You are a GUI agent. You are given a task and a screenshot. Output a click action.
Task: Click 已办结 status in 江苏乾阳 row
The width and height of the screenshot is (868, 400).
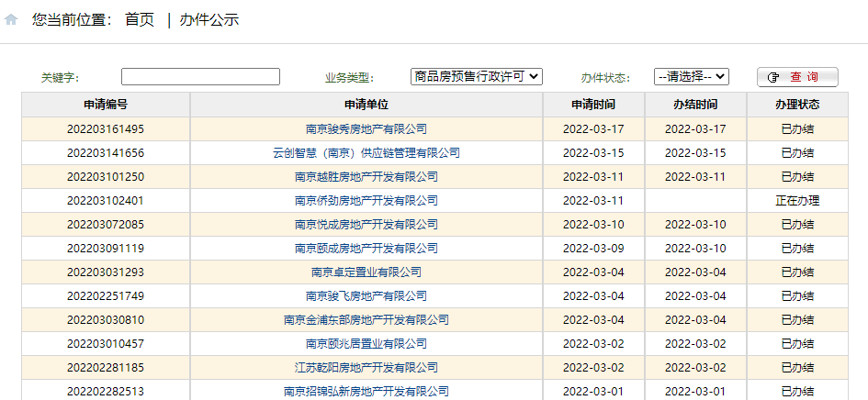click(x=797, y=367)
